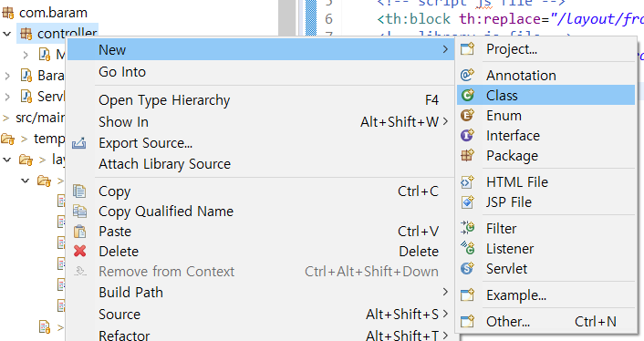Click the purple Interface icon
Viewport: 644px width, 341px height.
(467, 136)
